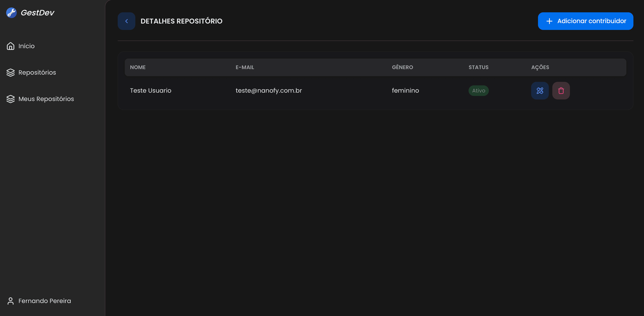
Task: Click the AÇÕES column header
Action: pos(540,67)
